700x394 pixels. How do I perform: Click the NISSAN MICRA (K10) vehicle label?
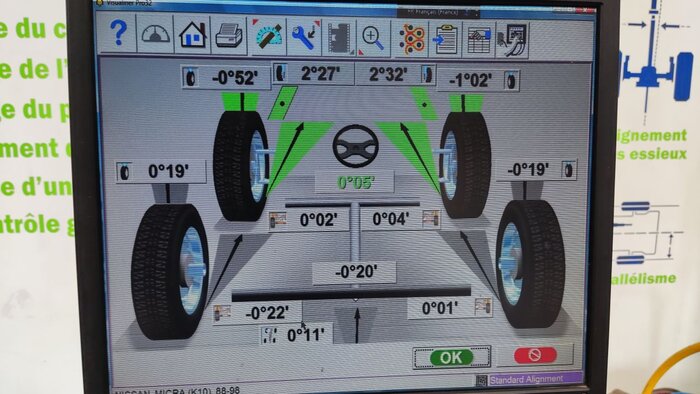[177, 391]
